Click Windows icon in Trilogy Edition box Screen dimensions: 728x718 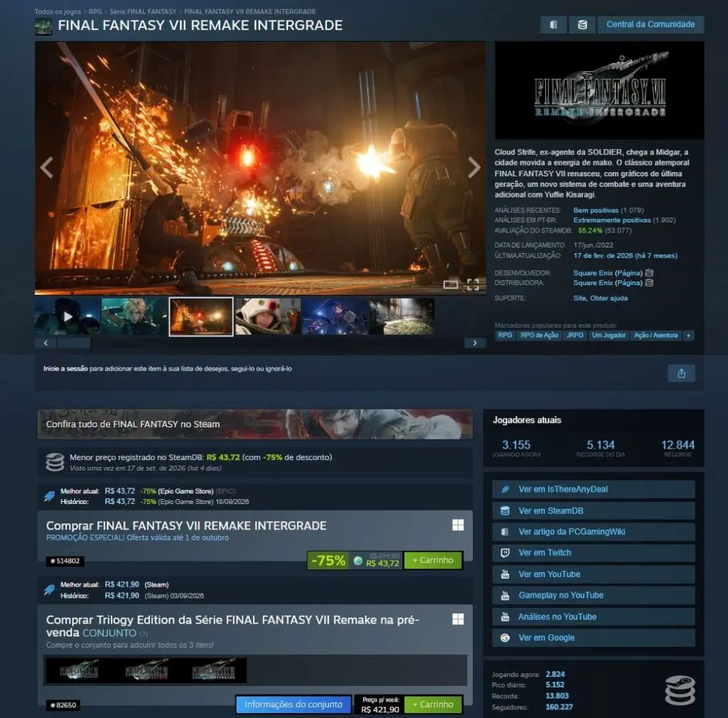pyautogui.click(x=458, y=619)
